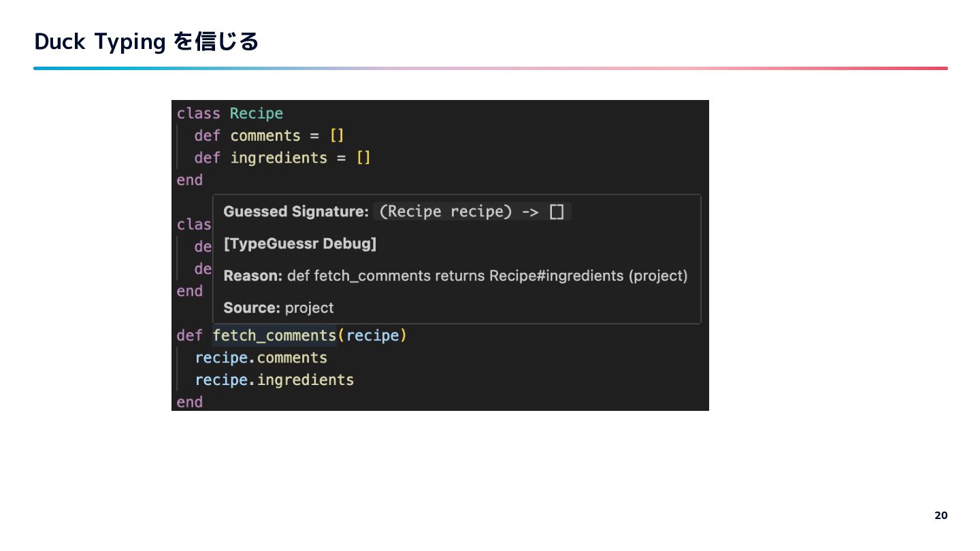Click the slide page number 20
980x551 pixels.
point(941,516)
